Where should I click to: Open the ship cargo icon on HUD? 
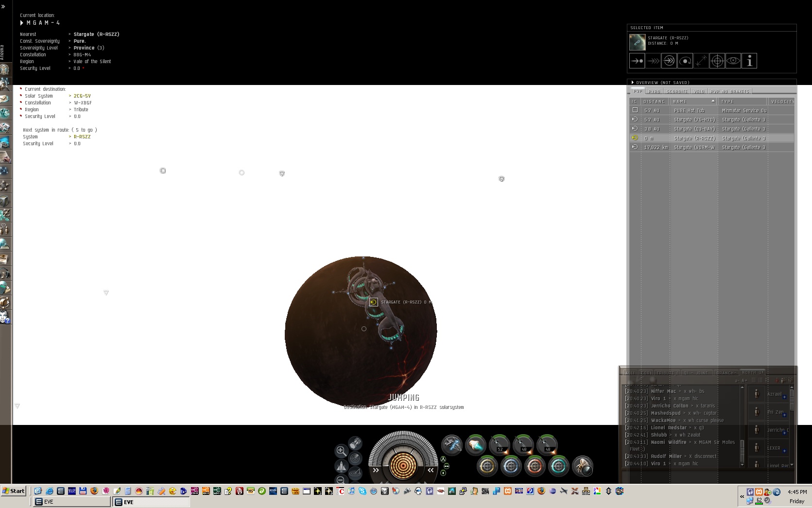click(x=355, y=443)
